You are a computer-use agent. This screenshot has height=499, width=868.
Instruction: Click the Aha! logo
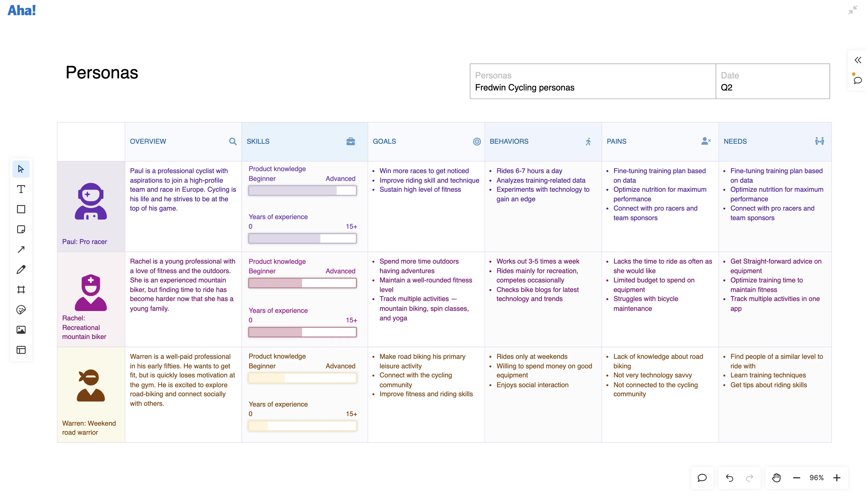click(22, 10)
